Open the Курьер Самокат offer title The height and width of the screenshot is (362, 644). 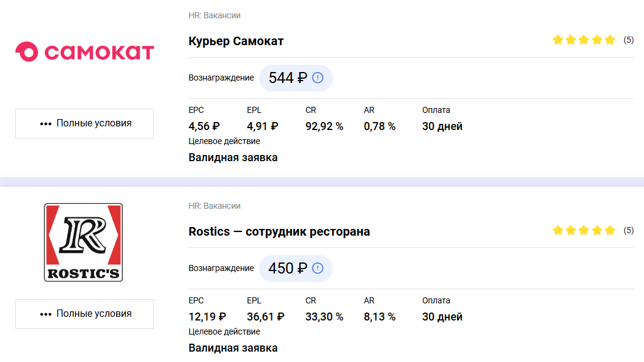coord(236,41)
